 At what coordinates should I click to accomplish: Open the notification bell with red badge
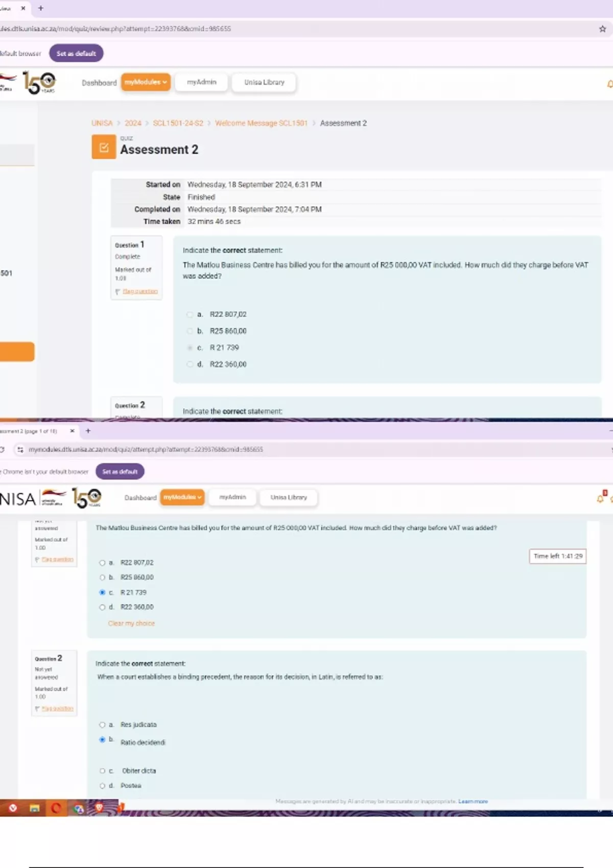coord(601,498)
